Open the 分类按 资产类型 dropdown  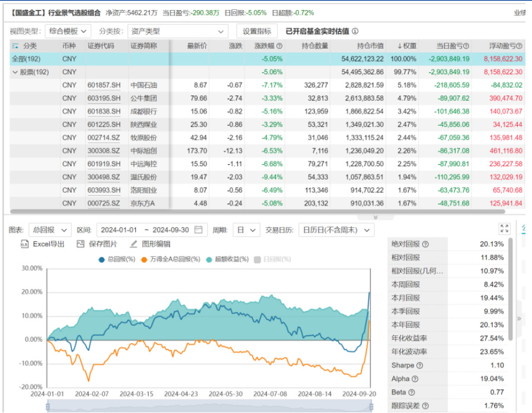point(179,31)
